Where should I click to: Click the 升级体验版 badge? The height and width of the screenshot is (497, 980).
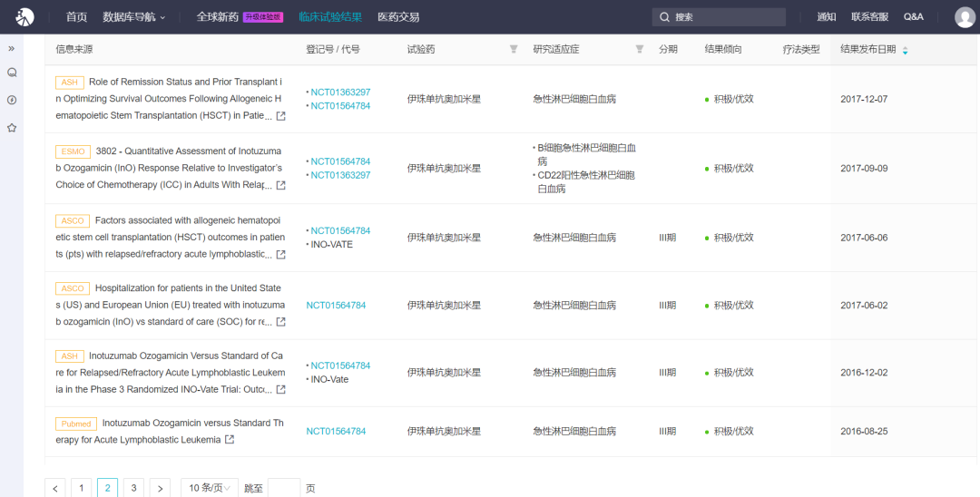[262, 17]
